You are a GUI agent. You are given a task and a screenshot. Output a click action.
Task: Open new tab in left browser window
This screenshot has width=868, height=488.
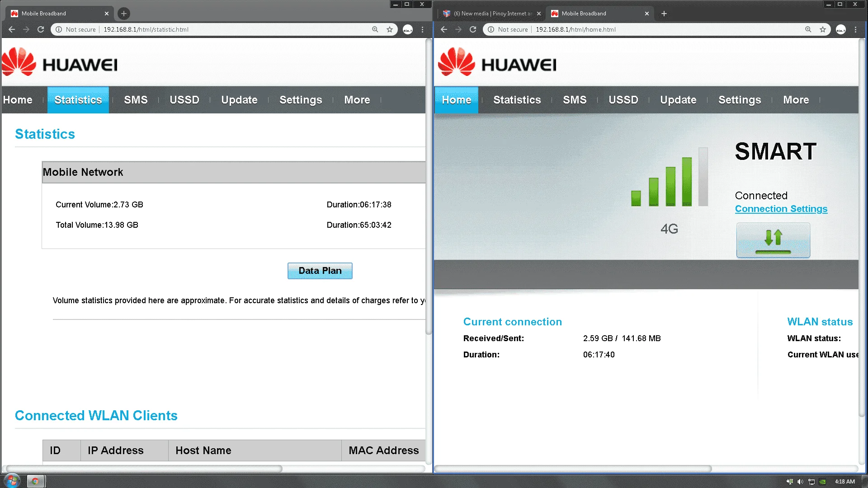(124, 14)
